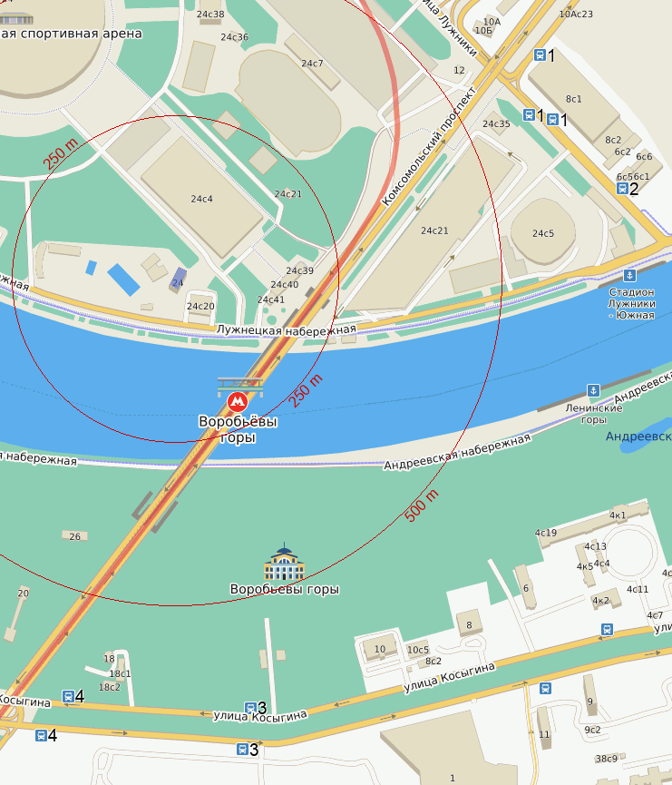The height and width of the screenshot is (785, 672).
Task: Select the bus stop icon near building 9
Action: 545,689
